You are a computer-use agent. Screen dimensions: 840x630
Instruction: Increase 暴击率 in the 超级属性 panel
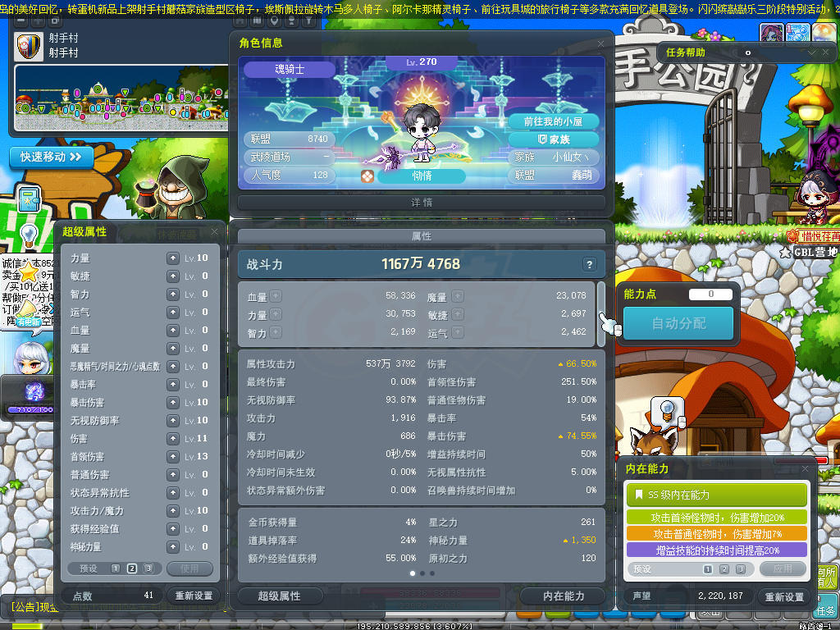172,385
